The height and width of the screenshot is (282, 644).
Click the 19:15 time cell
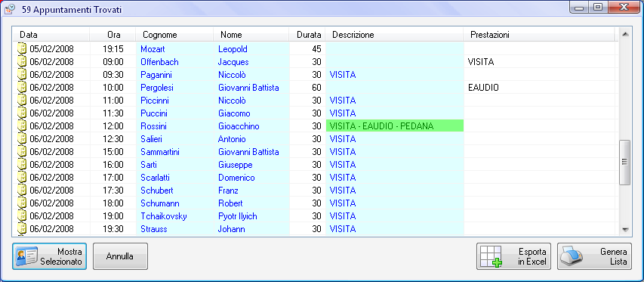113,49
